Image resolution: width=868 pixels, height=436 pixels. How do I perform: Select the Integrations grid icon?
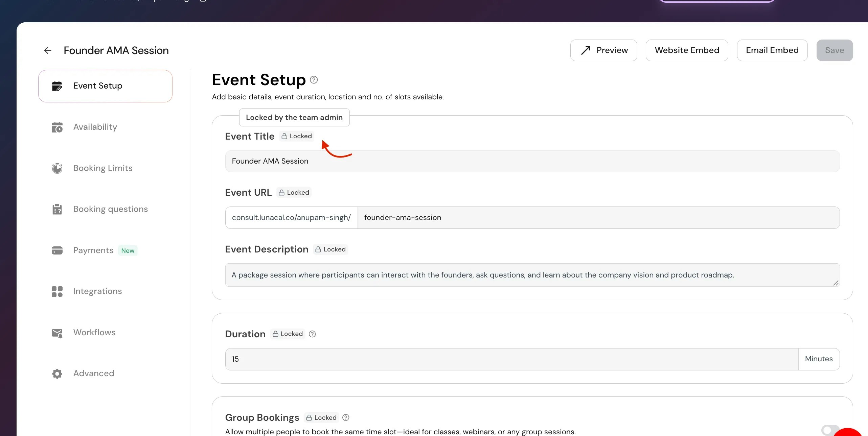tap(57, 291)
